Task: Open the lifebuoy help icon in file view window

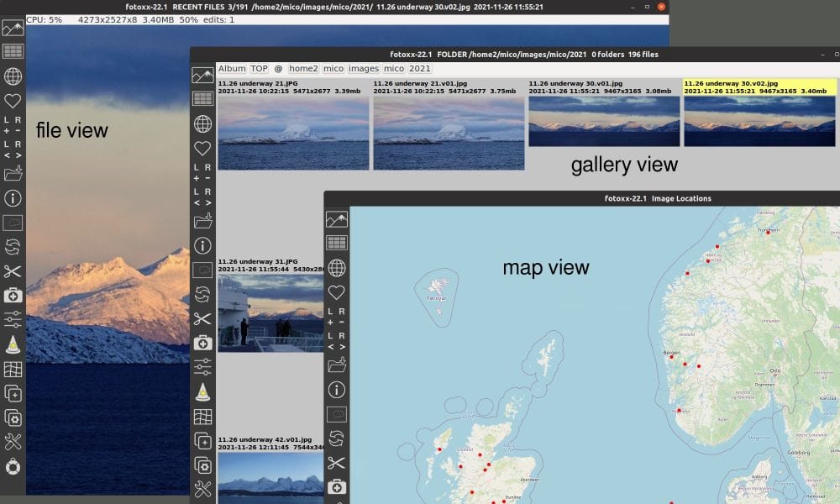Action: pos(13,467)
